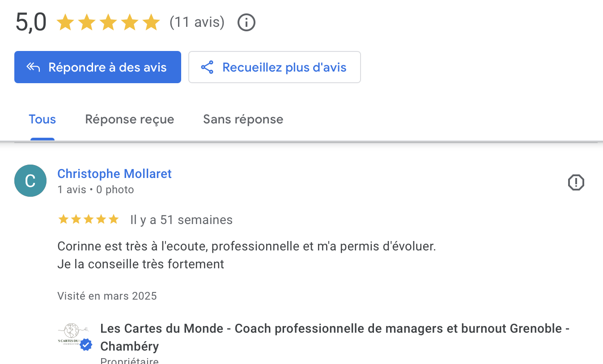603x364 pixels.
Task: Select the Sans réponse tab
Action: tap(243, 119)
